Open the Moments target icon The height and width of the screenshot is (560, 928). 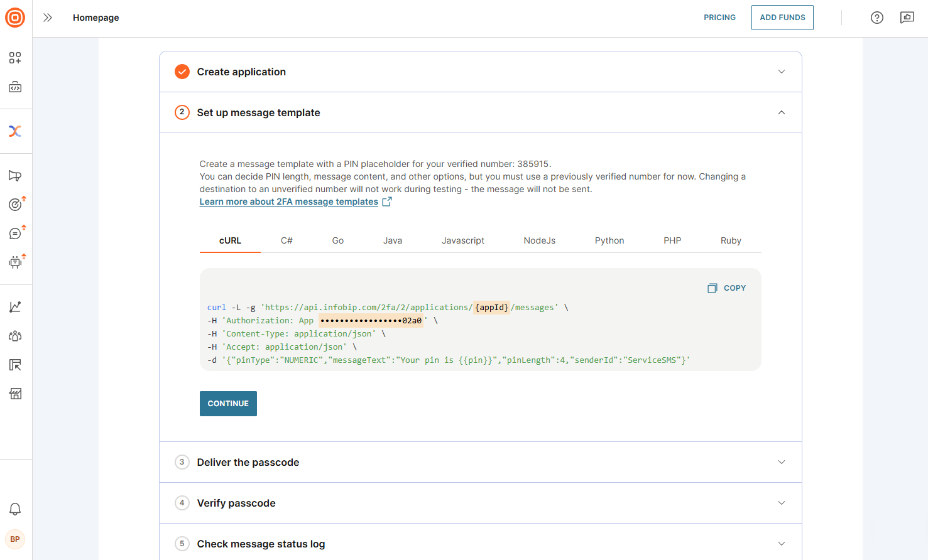pos(15,205)
